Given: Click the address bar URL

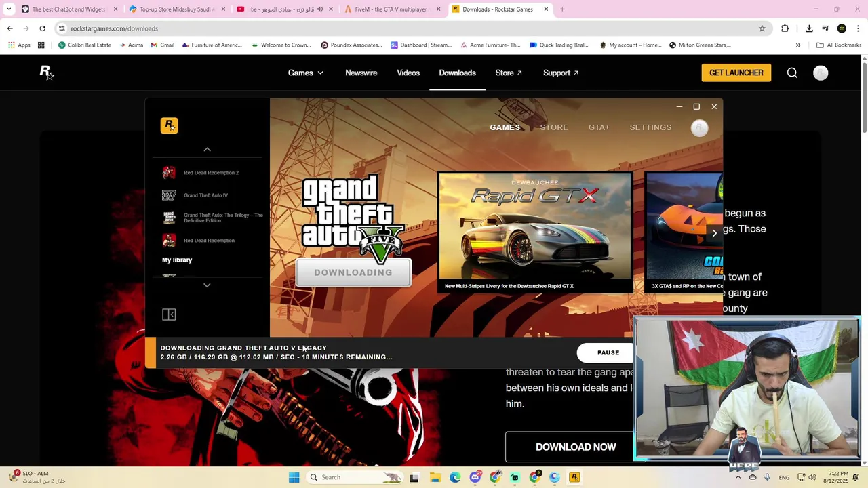Looking at the screenshot, I should point(114,28).
